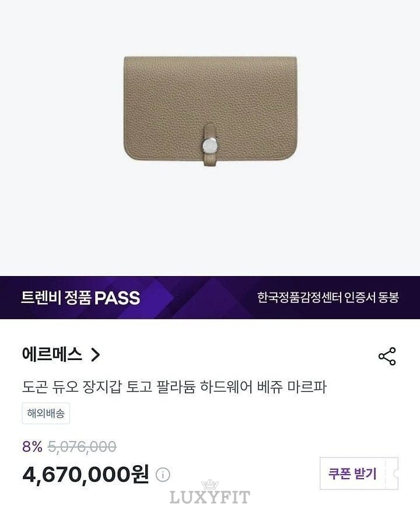Tap the top flap area of the wallet
This screenshot has width=420, height=506.
[x=211, y=90]
